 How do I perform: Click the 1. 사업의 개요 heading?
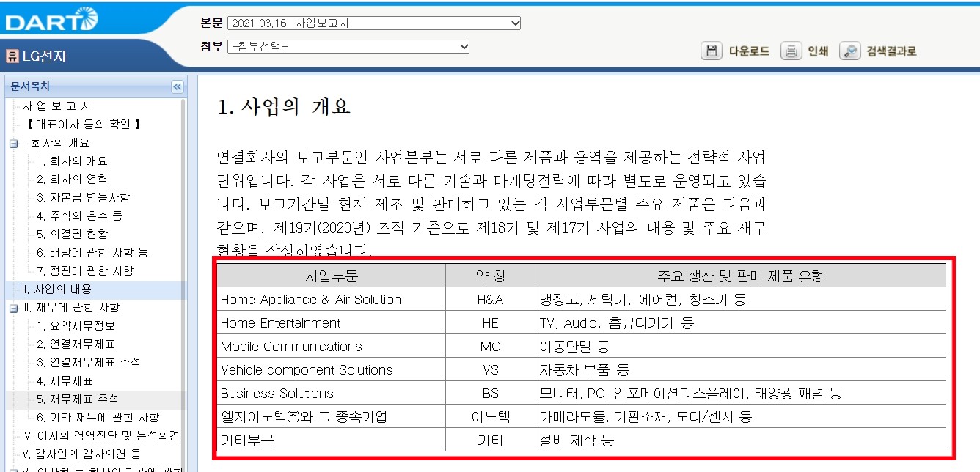(284, 107)
